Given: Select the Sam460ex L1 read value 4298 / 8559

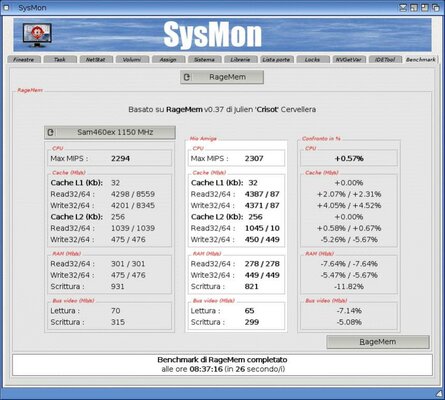Looking at the screenshot, I should [133, 194].
